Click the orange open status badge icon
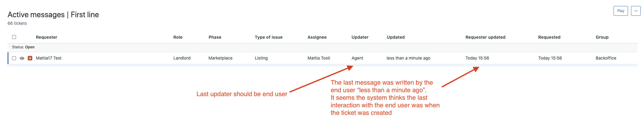The height and width of the screenshot is (126, 644). coord(30,58)
